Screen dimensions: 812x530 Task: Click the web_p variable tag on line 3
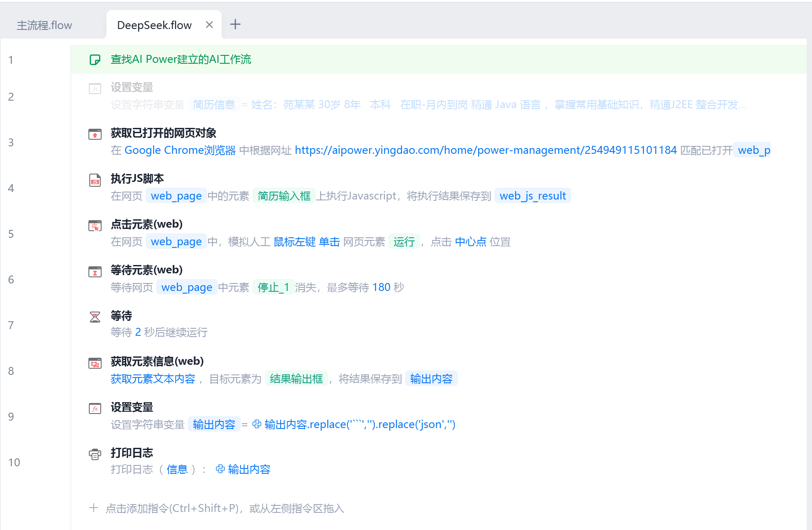click(753, 150)
